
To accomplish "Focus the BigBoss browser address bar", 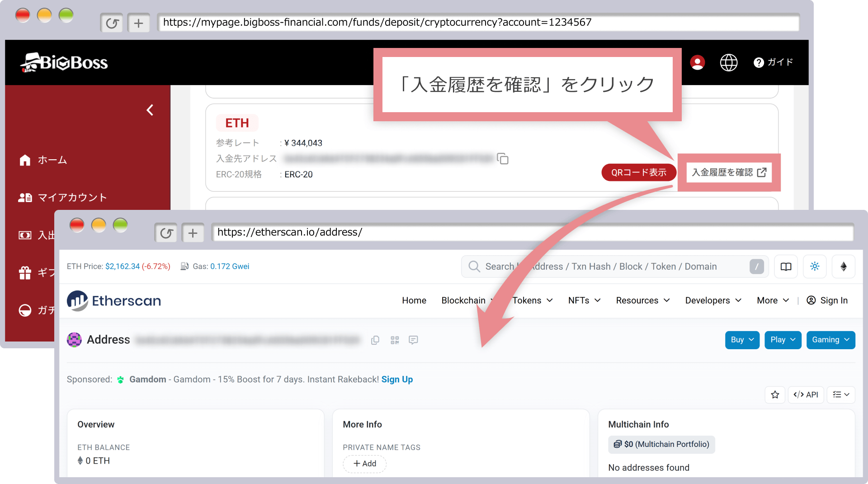I will tap(478, 23).
